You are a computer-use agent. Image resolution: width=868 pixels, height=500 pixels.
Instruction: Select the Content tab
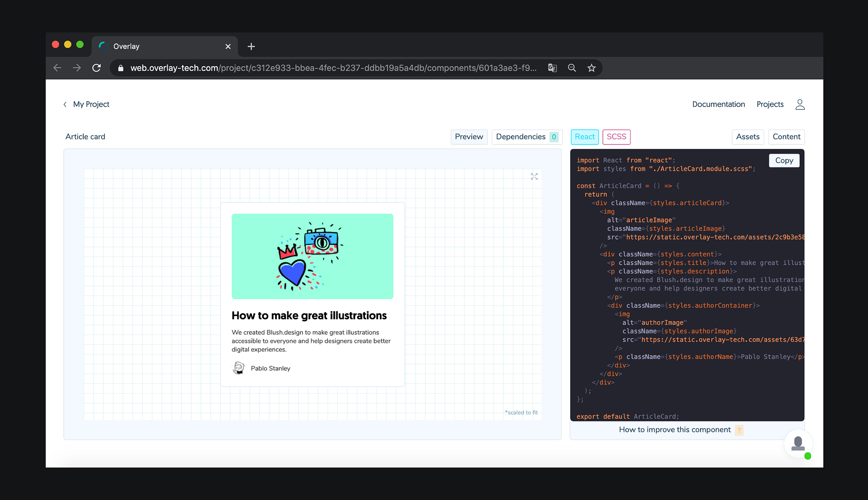786,137
